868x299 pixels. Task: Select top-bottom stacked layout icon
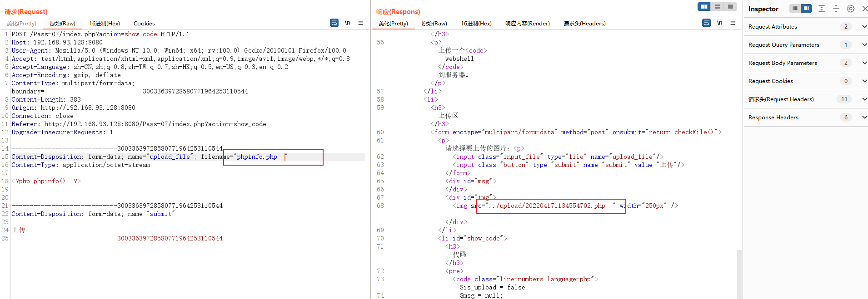[717, 6]
